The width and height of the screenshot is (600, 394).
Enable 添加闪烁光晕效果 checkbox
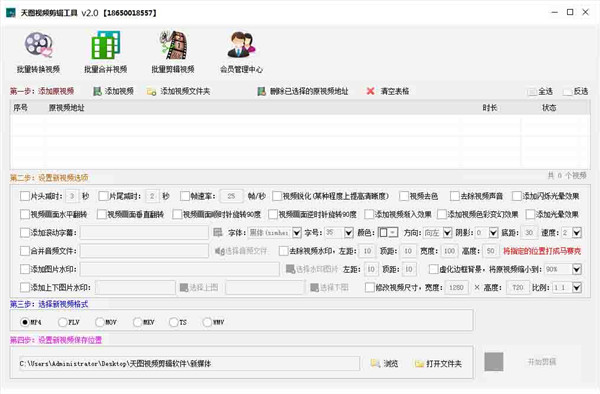tap(517, 196)
